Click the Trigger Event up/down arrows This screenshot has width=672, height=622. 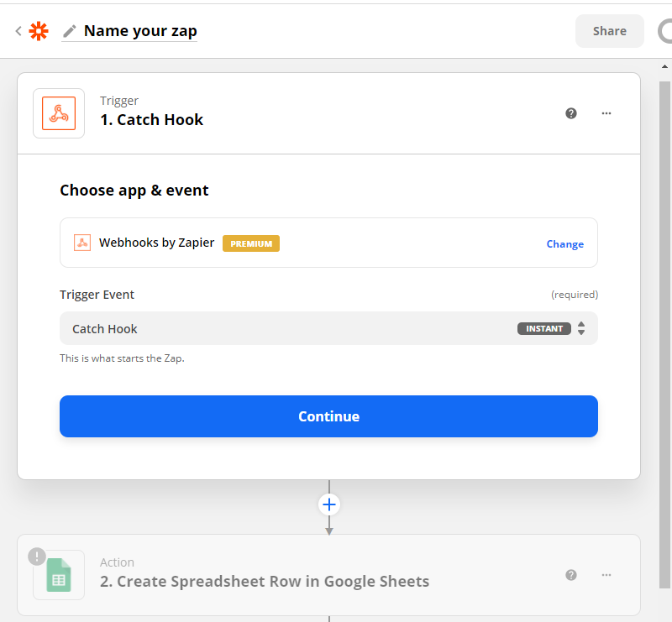[x=581, y=328]
